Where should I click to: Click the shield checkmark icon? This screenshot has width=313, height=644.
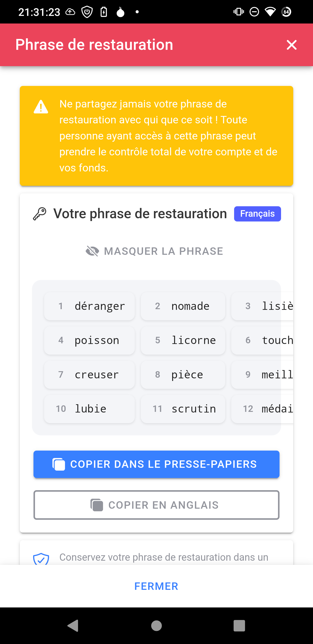tap(41, 559)
